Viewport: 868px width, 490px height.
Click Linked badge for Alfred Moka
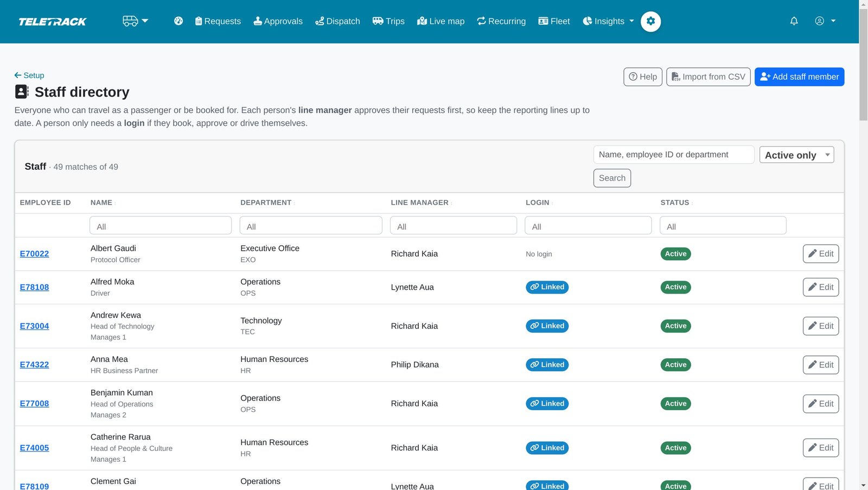(547, 287)
